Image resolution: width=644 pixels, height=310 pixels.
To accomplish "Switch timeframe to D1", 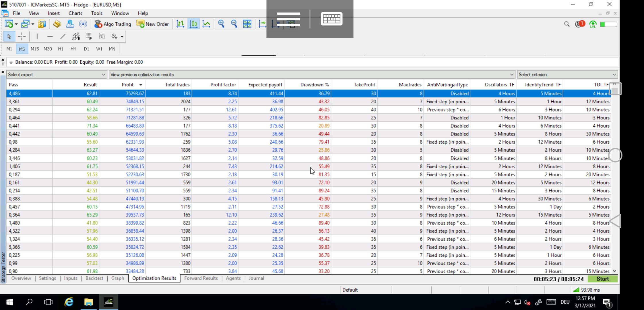I will tap(86, 49).
